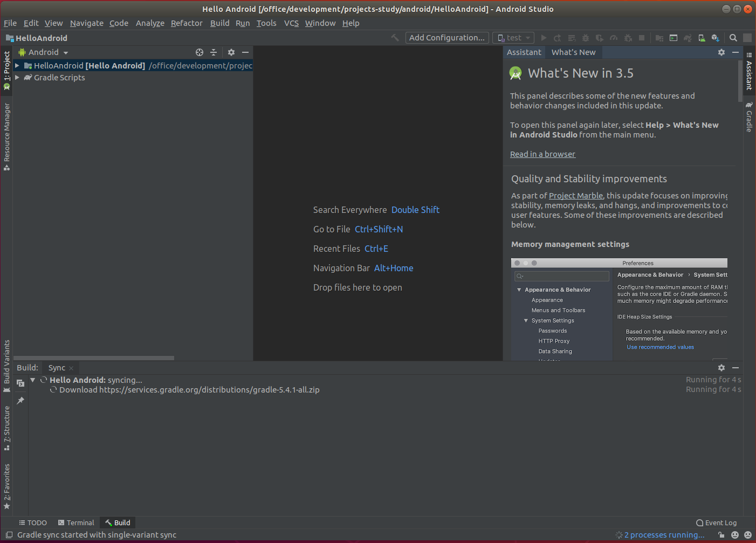
Task: Click the lock icon in status bar
Action: point(721,535)
